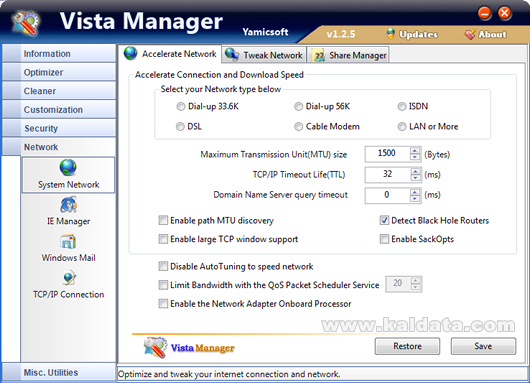Open Security sidebar section
The height and width of the screenshot is (383, 530).
(x=59, y=128)
